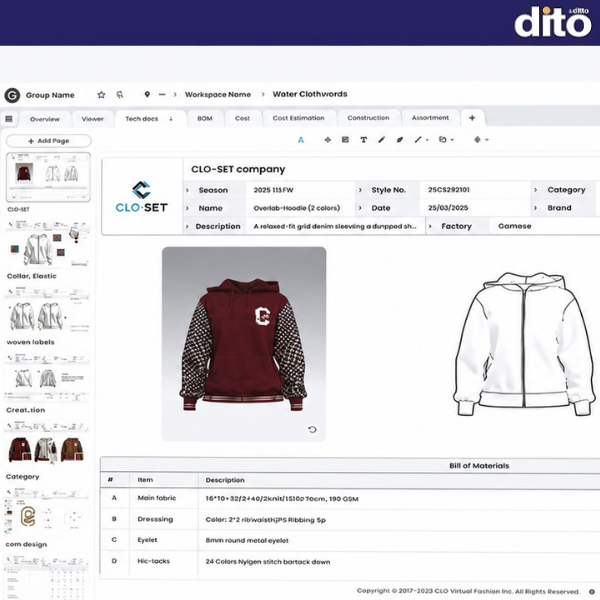Select the blue A text style tool
Viewport: 600px width, 600px height.
click(x=301, y=140)
